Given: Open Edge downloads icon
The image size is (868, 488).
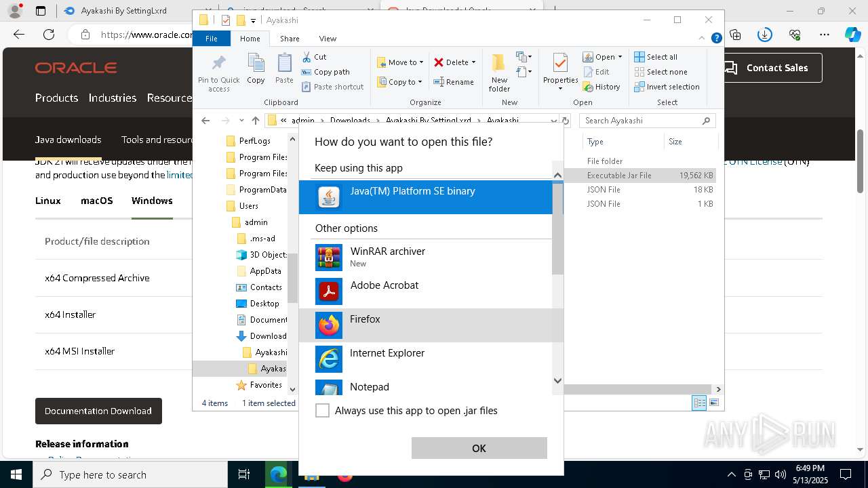Looking at the screenshot, I should click(x=765, y=35).
